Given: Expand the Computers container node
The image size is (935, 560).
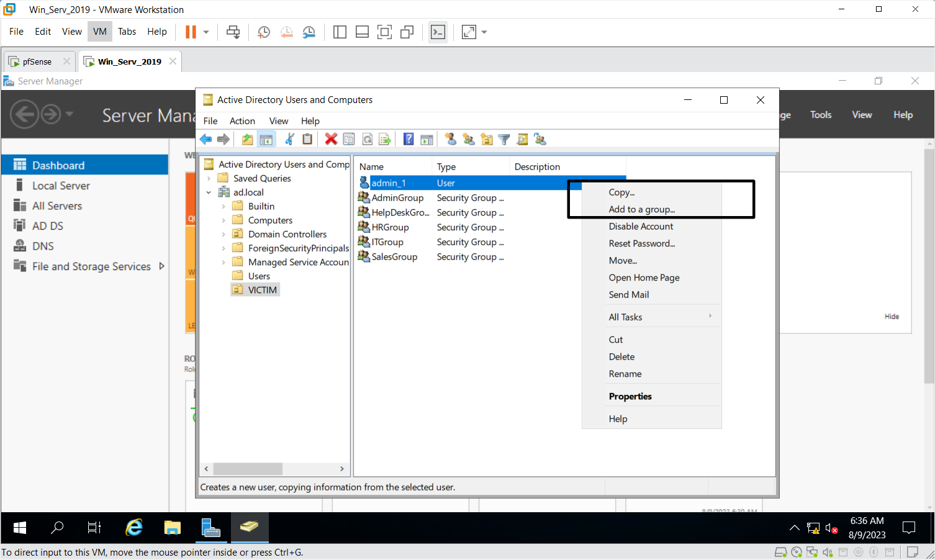Looking at the screenshot, I should point(224,220).
